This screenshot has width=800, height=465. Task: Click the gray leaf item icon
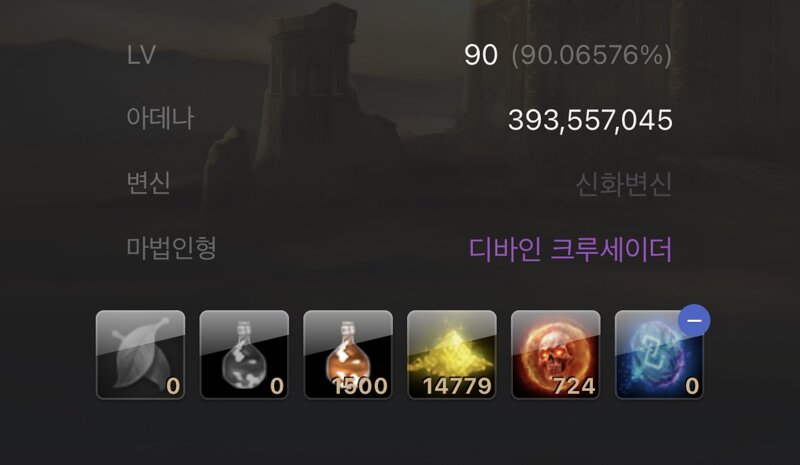pyautogui.click(x=140, y=355)
